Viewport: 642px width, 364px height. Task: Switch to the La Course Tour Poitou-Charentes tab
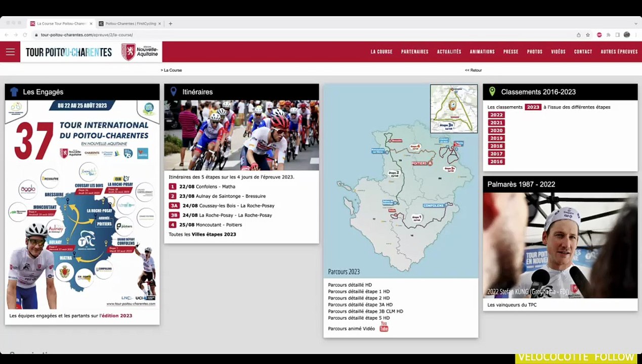click(x=61, y=23)
